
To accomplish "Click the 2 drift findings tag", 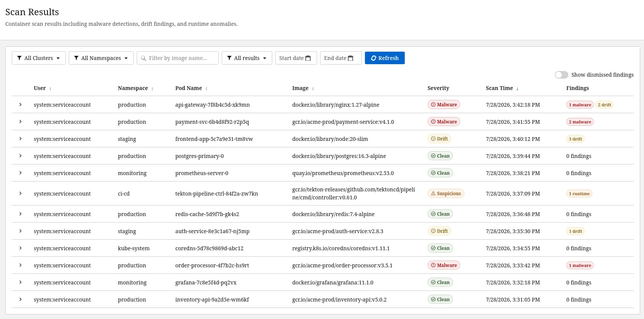I will (x=604, y=105).
